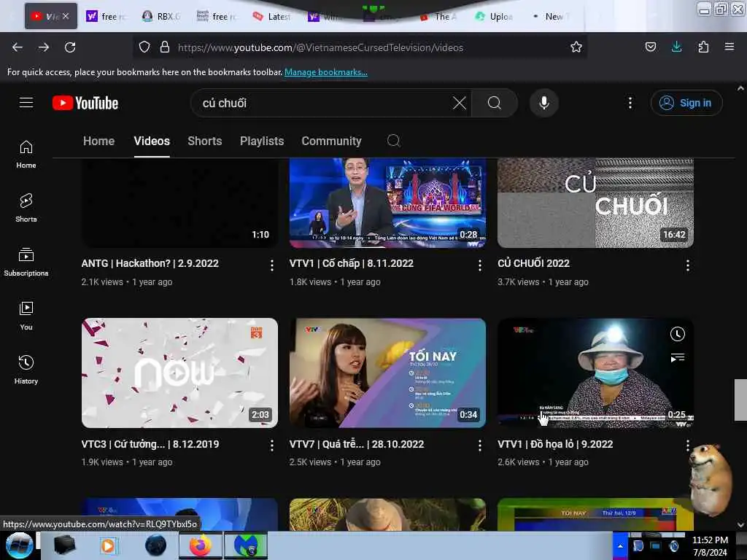
Task: Open options for VTC3 Cứ tưởng video
Action: point(271,446)
